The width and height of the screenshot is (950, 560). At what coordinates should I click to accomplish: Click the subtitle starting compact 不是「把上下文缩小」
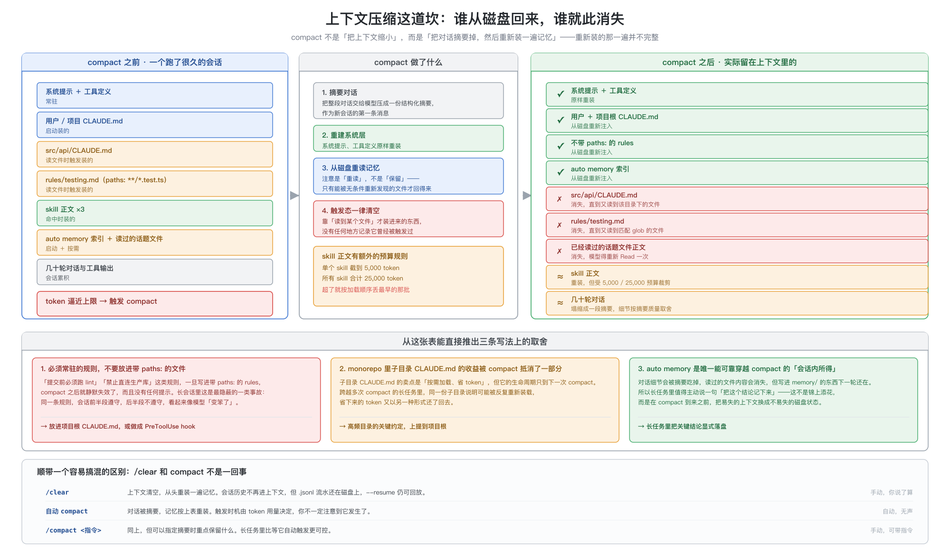[475, 37]
